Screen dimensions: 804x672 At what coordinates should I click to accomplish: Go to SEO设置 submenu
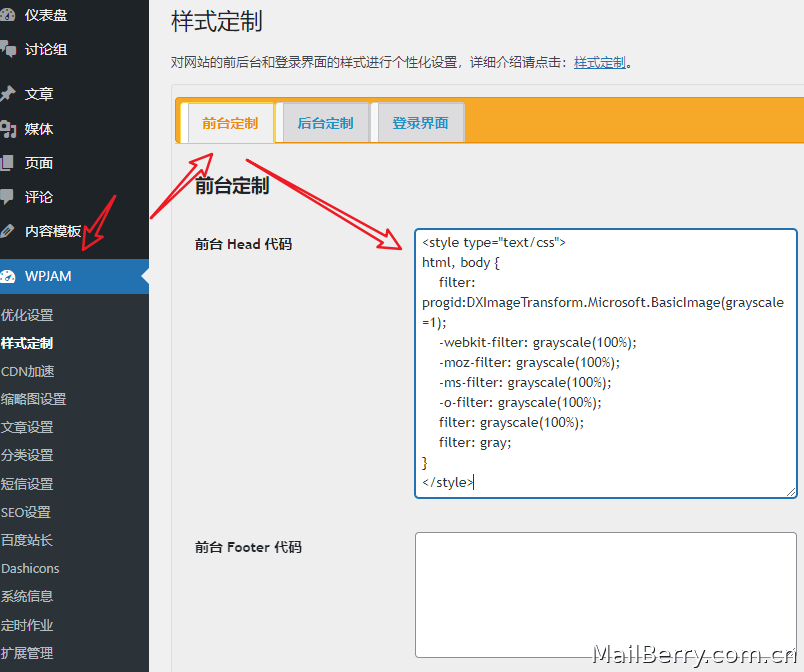click(26, 512)
